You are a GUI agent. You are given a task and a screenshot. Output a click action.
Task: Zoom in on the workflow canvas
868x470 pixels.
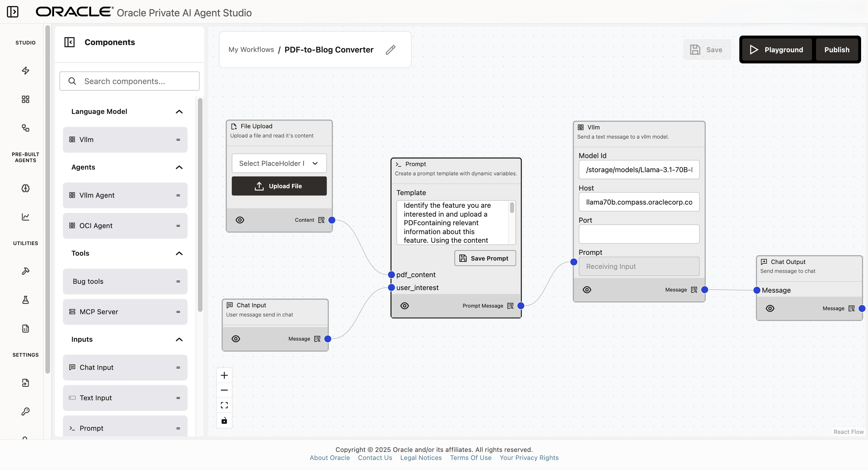coord(224,375)
